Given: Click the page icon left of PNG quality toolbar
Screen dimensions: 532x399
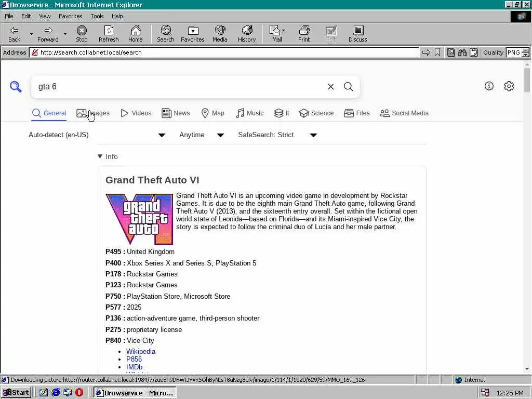Looking at the screenshot, I should [x=451, y=52].
